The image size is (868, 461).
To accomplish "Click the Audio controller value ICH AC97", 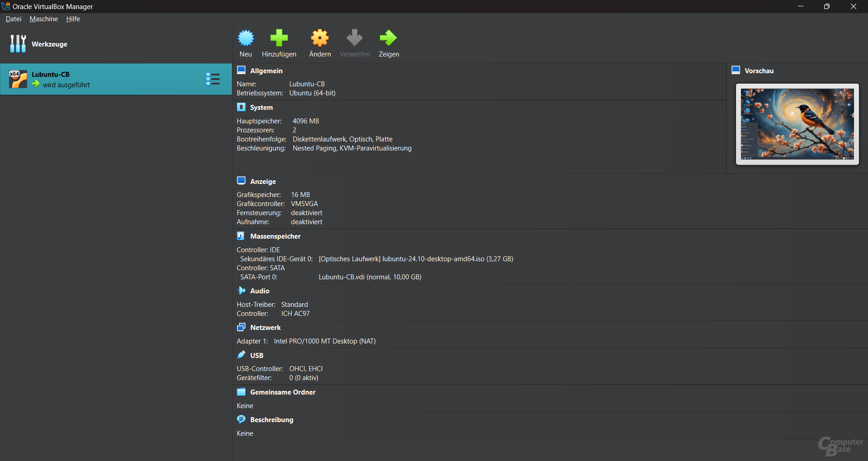I will click(295, 314).
